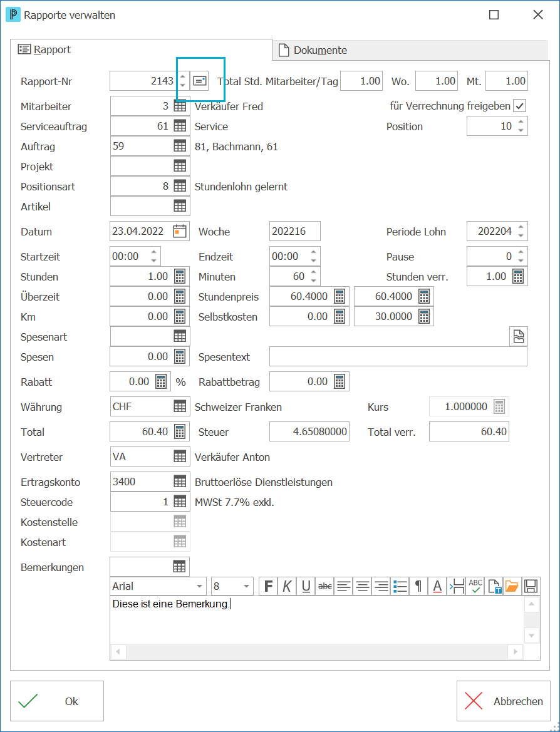The height and width of the screenshot is (732, 560).
Task: Click the Spesentext input field
Action: [398, 357]
